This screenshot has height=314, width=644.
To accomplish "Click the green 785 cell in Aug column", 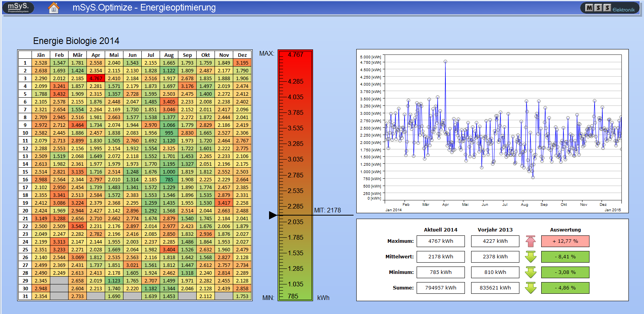I will pos(169,179).
